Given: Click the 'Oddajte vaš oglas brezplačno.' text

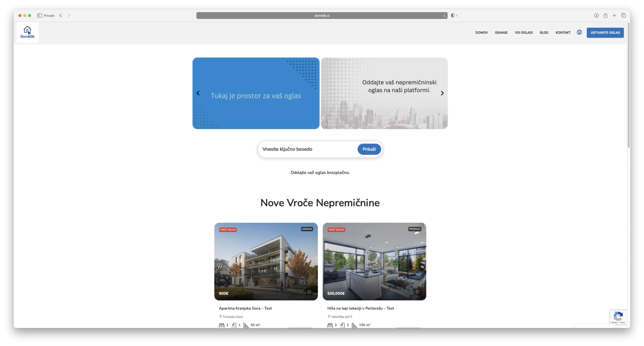Looking at the screenshot, I should tap(320, 172).
